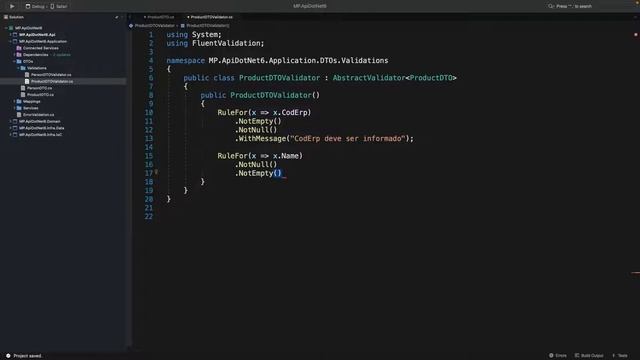Screen dimensions: 640x360
Task: Click the "CodErp deve ser informado" string
Action: coord(348,139)
